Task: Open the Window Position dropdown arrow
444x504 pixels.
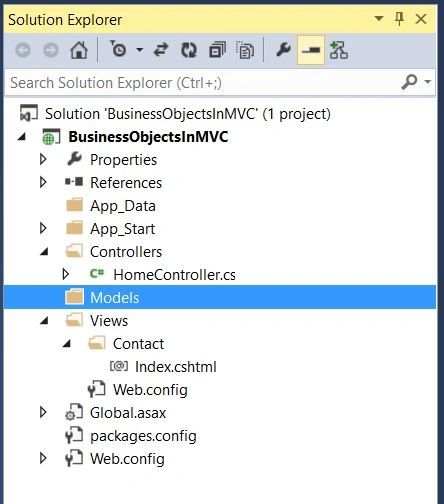Action: click(x=379, y=18)
